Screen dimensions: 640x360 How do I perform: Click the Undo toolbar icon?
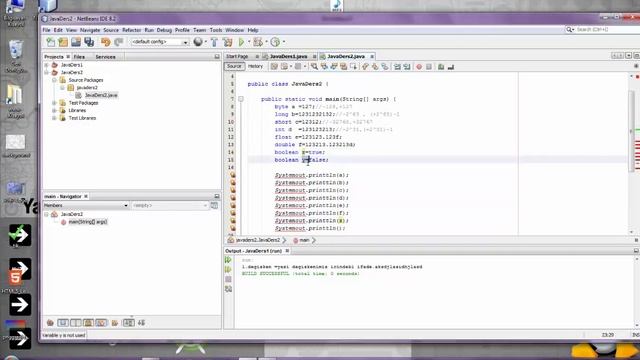tap(106, 42)
